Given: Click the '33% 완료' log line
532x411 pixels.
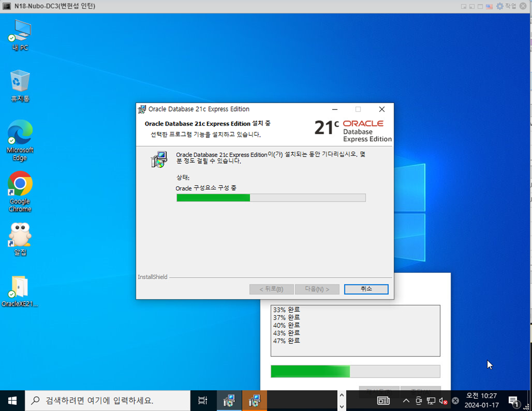Looking at the screenshot, I should pyautogui.click(x=286, y=309).
